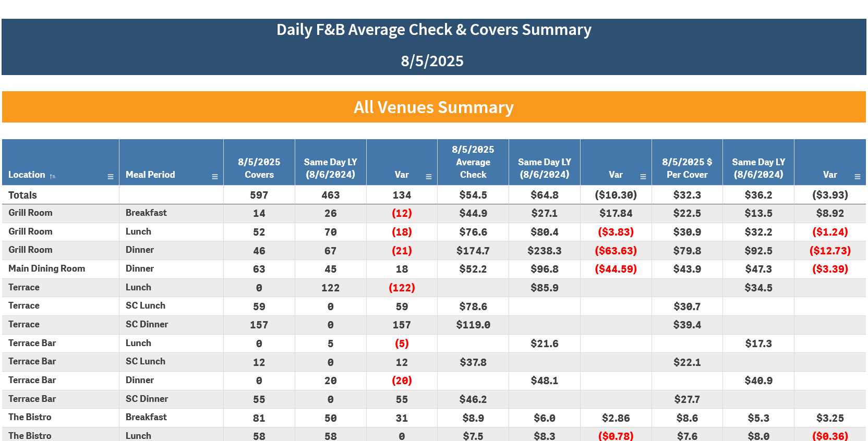Select Grill Room Dinner average check $174.7
This screenshot has width=868, height=441.
(x=473, y=251)
